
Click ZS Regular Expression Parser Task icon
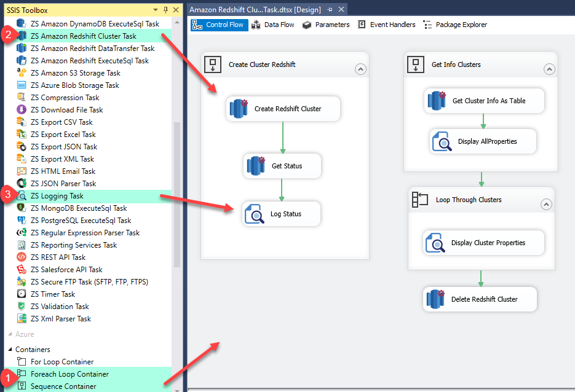(22, 233)
